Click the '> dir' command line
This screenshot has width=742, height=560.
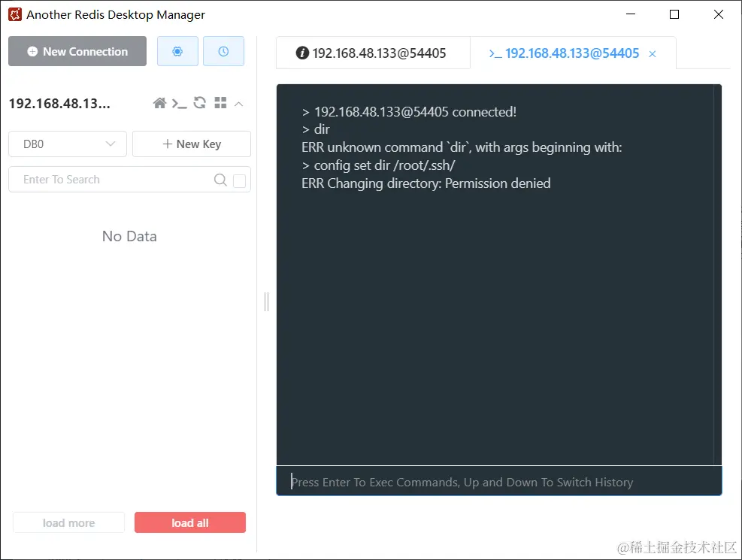click(x=316, y=129)
